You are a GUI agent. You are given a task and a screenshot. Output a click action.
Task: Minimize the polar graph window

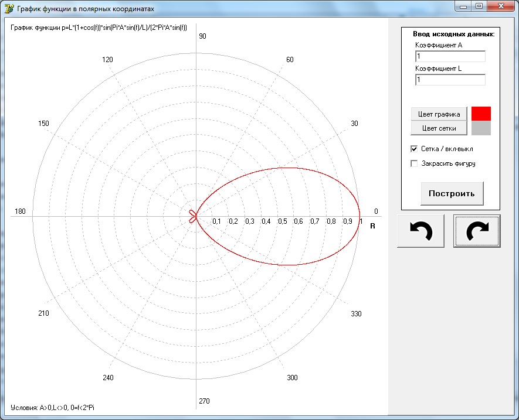pos(464,6)
